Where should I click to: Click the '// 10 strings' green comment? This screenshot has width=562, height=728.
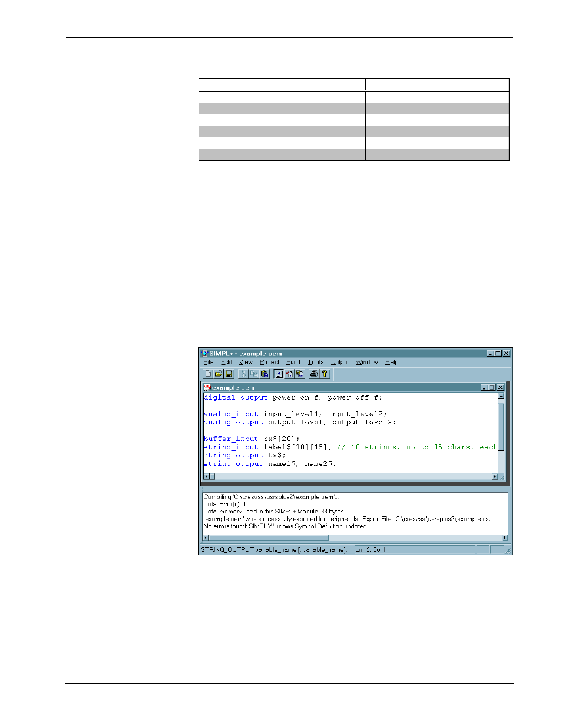(417, 447)
